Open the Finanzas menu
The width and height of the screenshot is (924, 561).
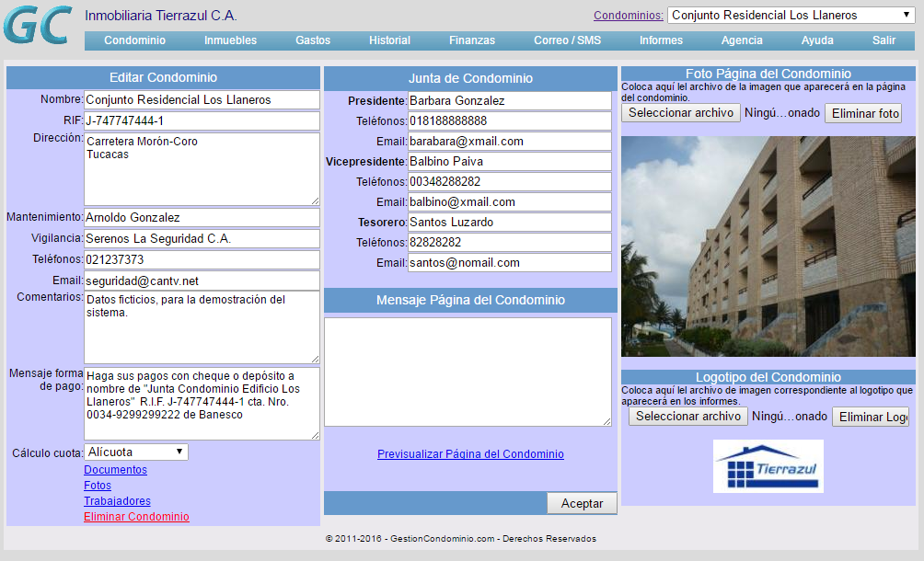point(471,40)
